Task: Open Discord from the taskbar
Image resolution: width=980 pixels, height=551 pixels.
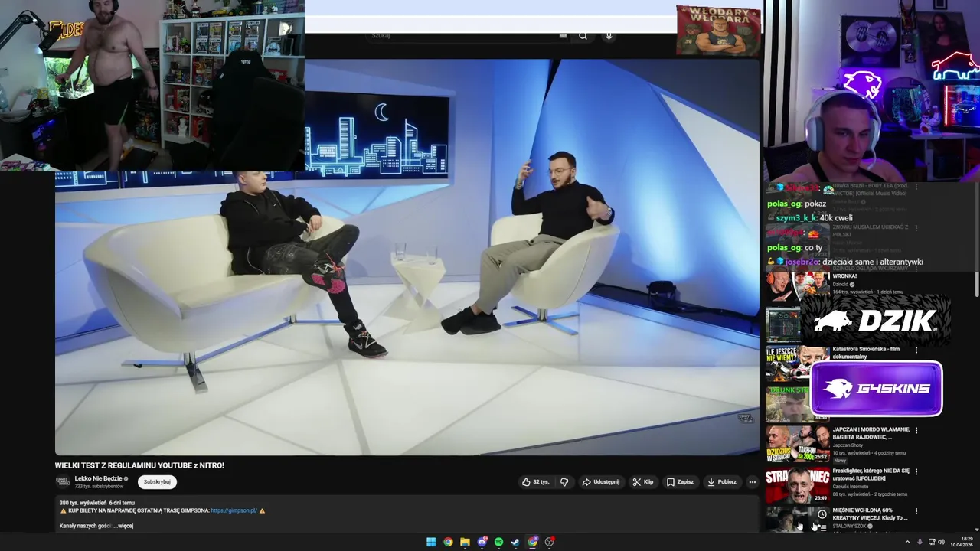Action: click(x=482, y=542)
